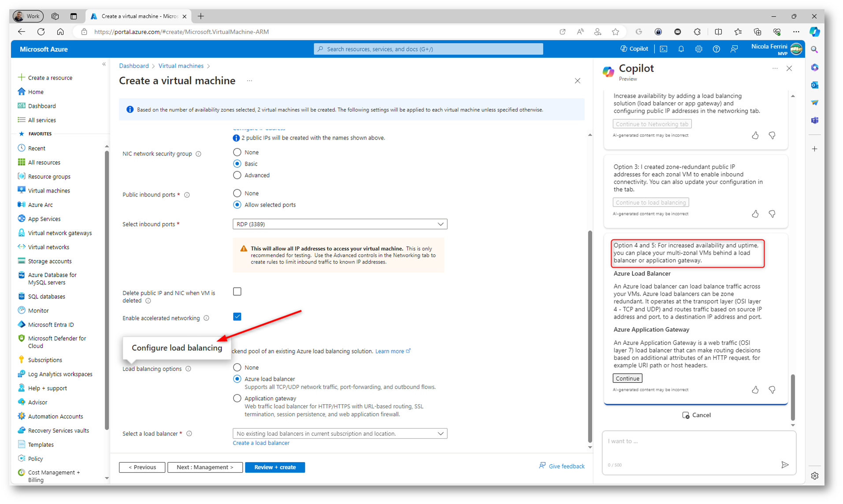Close the Create a virtual machine blade
Image resolution: width=843 pixels, height=504 pixels.
point(577,81)
